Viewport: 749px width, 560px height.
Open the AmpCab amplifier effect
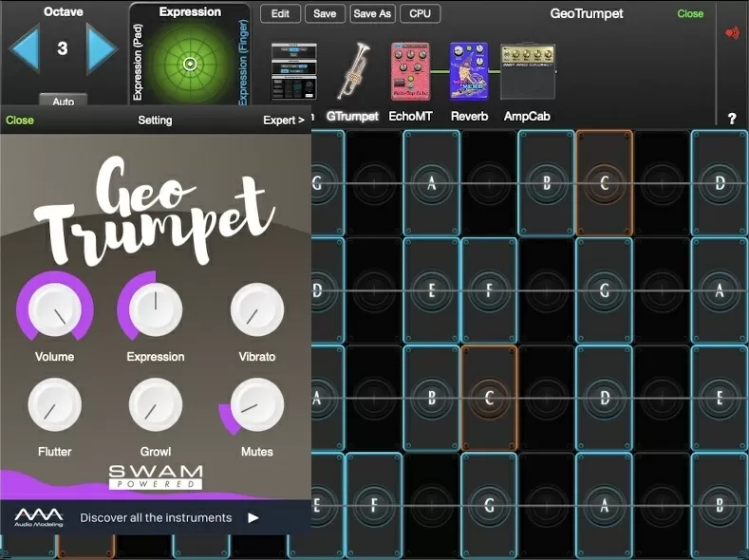(528, 72)
